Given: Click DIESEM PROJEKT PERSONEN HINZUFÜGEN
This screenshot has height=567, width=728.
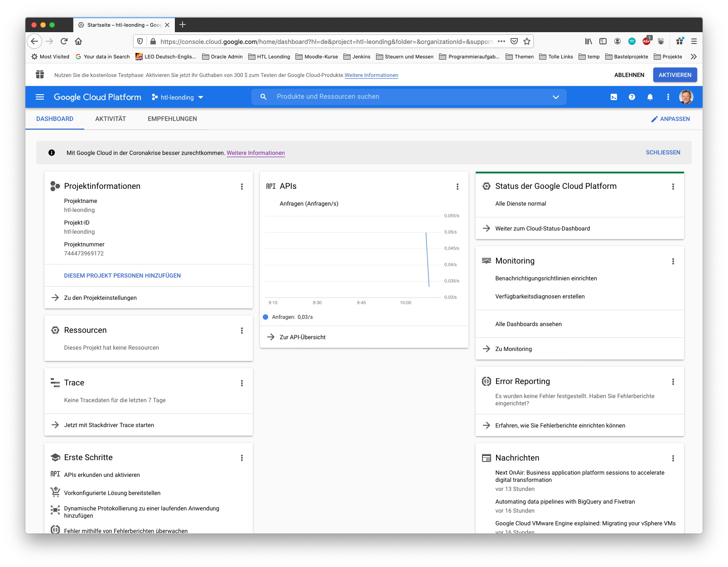Looking at the screenshot, I should 122,276.
